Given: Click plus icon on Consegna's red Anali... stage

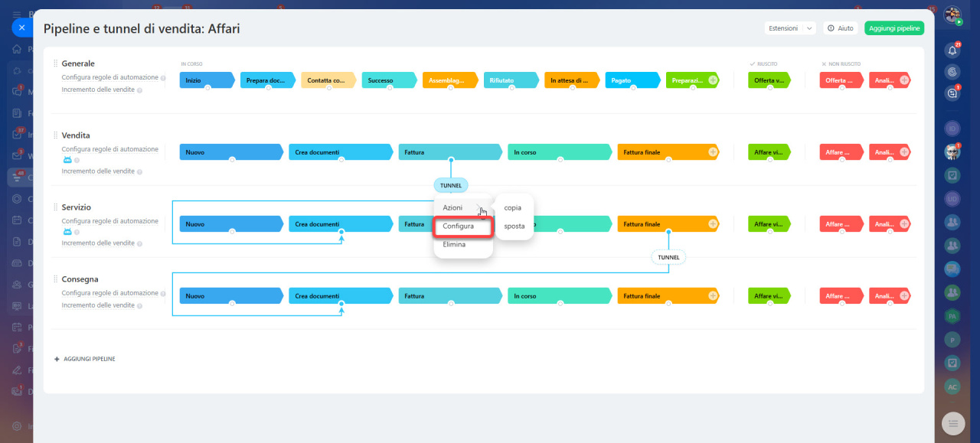Looking at the screenshot, I should 904,296.
